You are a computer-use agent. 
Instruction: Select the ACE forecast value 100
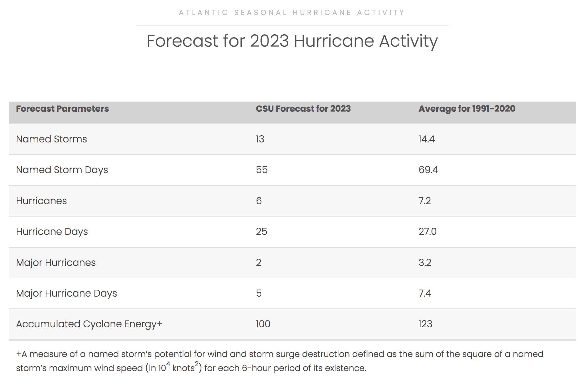tap(263, 324)
